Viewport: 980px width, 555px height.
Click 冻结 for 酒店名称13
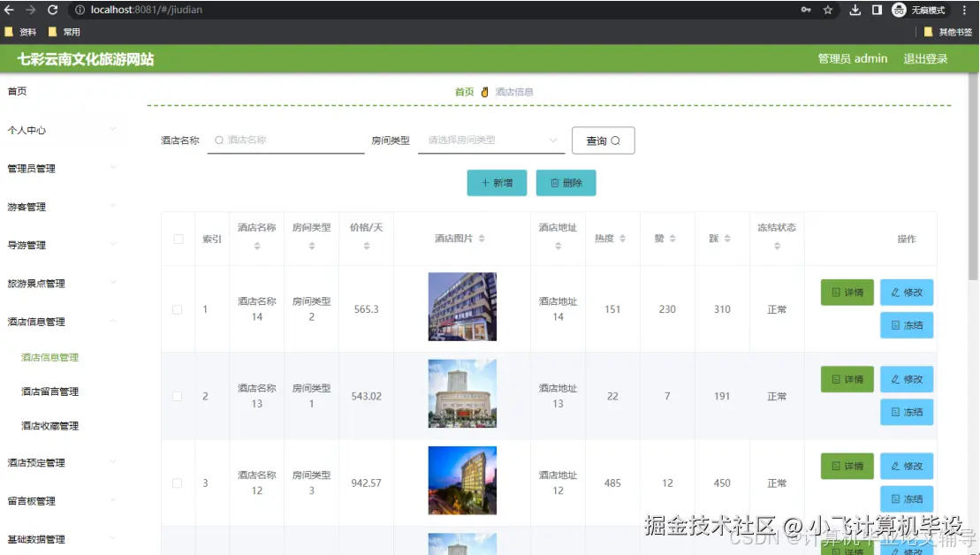pos(907,412)
